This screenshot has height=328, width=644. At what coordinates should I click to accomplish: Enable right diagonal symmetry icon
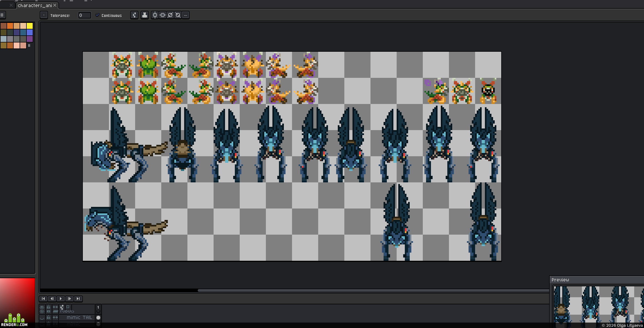170,15
